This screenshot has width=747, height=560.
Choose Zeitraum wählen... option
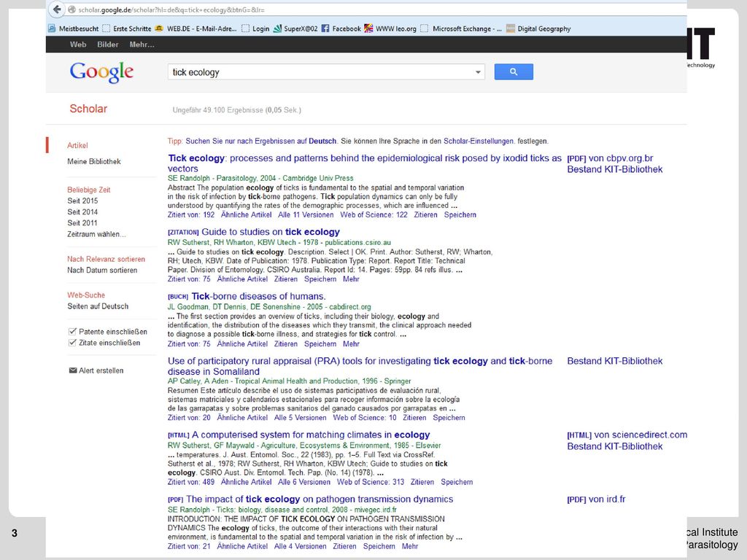(97, 234)
